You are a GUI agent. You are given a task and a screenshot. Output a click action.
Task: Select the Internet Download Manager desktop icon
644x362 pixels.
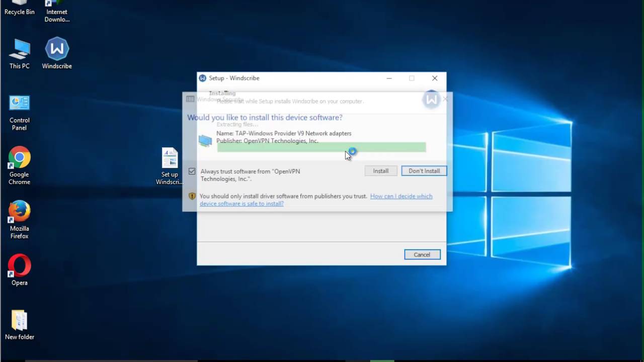tap(57, 11)
